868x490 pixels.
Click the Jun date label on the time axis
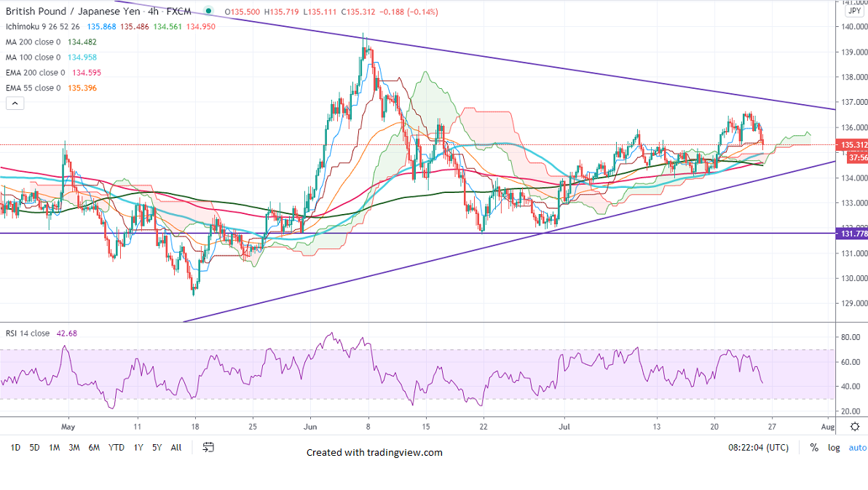[x=310, y=427]
